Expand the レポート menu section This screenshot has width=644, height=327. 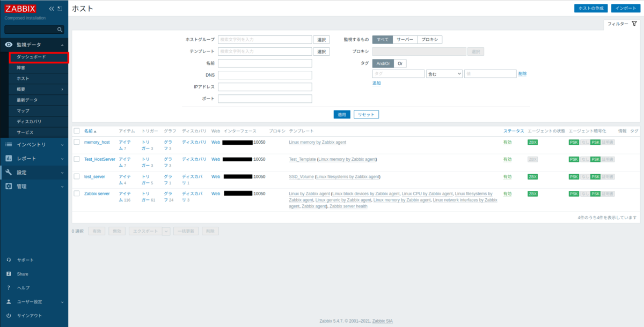(62, 159)
